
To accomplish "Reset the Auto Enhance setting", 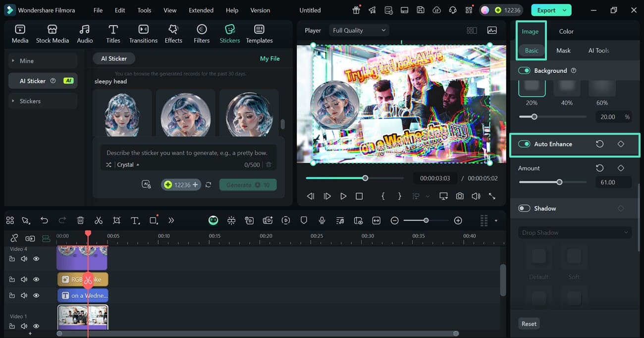I will (x=599, y=144).
